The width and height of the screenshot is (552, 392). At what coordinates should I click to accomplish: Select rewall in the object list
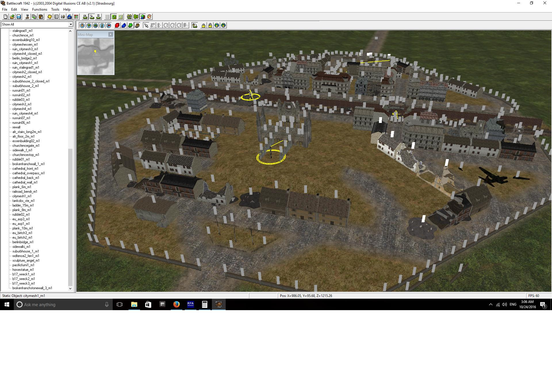(16, 127)
